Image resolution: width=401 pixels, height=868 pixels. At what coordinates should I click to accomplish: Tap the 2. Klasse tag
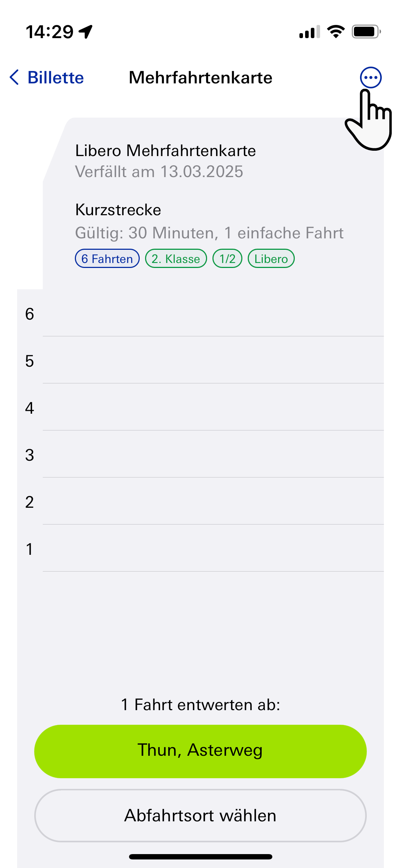(176, 258)
